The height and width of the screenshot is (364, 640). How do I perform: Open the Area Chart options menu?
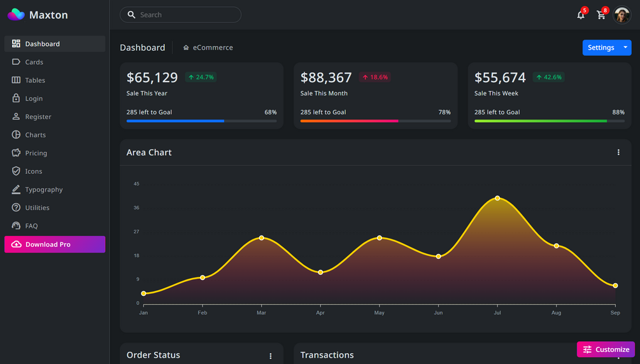coord(618,152)
